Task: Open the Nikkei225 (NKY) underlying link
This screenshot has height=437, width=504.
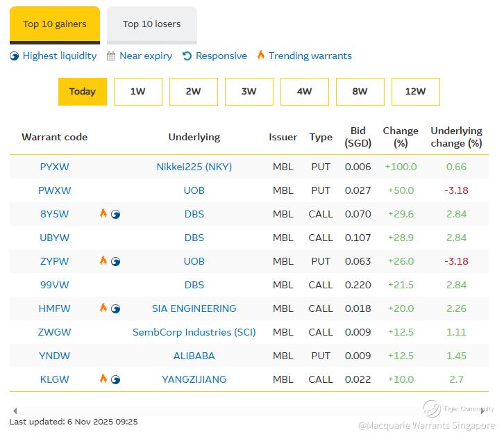Action: pyautogui.click(x=194, y=167)
